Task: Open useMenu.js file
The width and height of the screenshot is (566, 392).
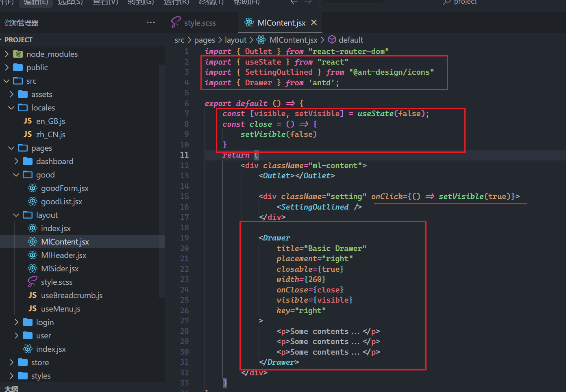Action: pos(61,309)
